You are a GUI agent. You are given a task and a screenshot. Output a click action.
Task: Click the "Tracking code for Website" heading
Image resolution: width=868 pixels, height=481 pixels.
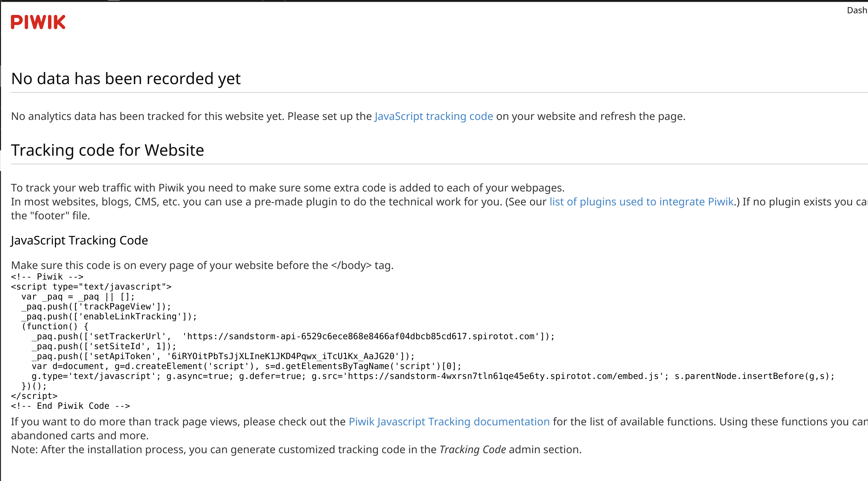(108, 150)
